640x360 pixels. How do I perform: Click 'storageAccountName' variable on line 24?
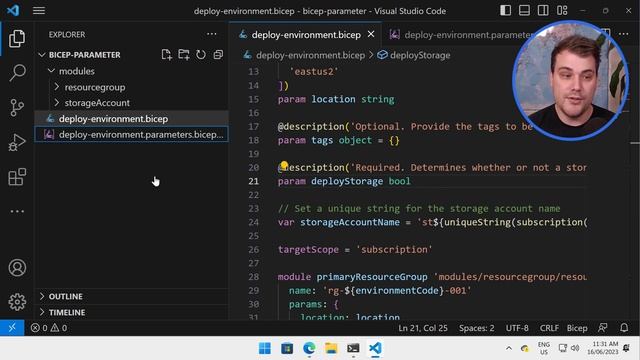tap(350, 222)
